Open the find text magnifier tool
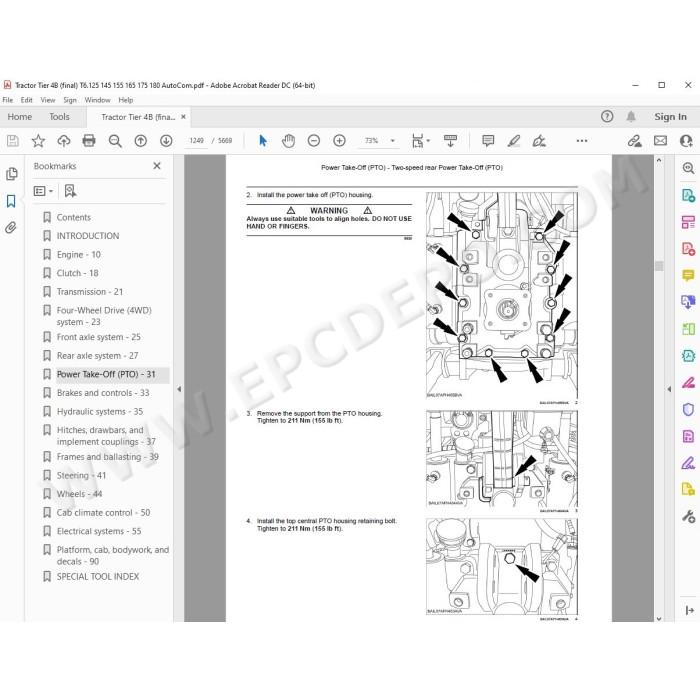Image resolution: width=700 pixels, height=700 pixels. coord(115,141)
